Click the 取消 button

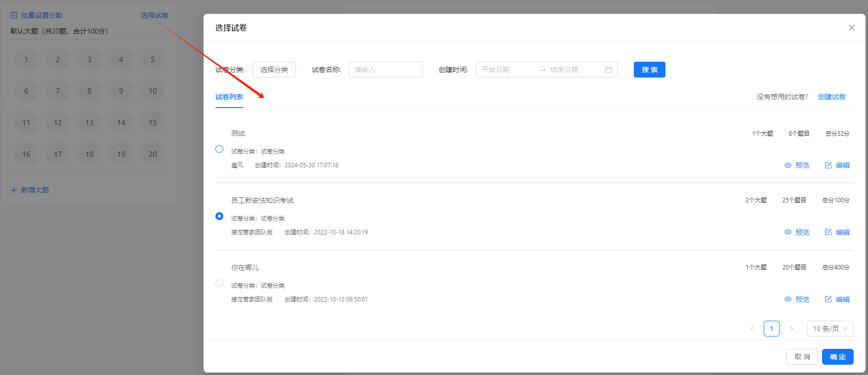pyautogui.click(x=802, y=357)
